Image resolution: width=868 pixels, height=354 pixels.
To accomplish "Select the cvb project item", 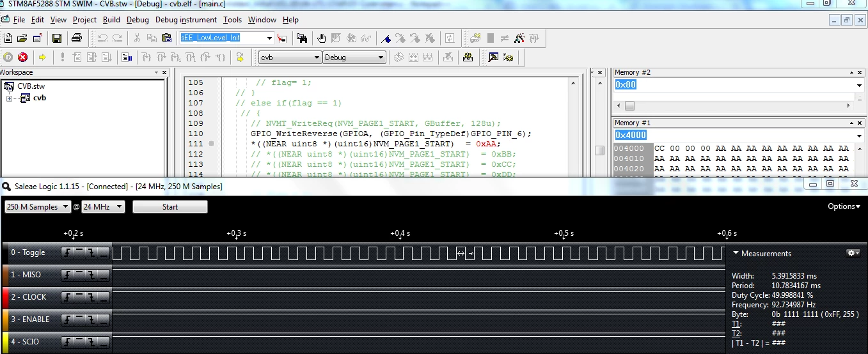I will (40, 98).
